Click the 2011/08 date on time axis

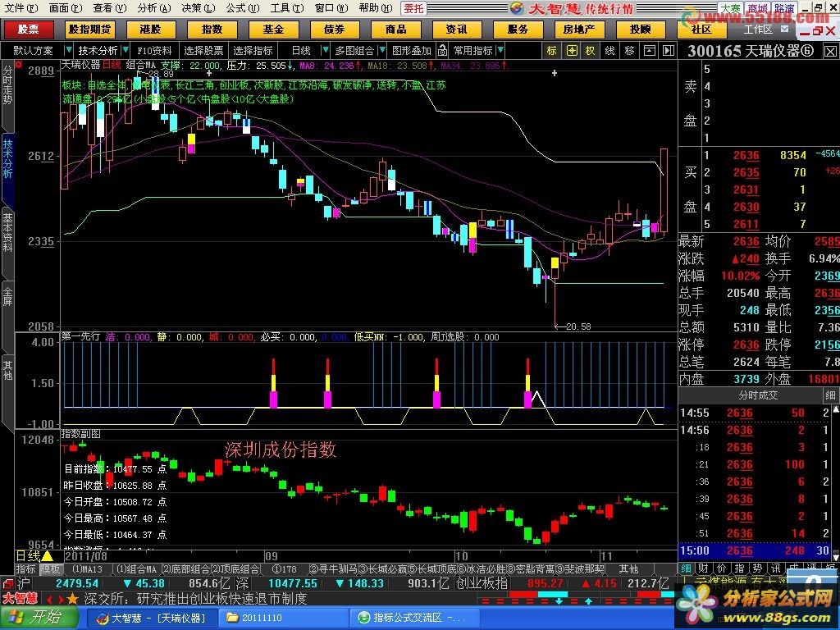click(x=85, y=556)
